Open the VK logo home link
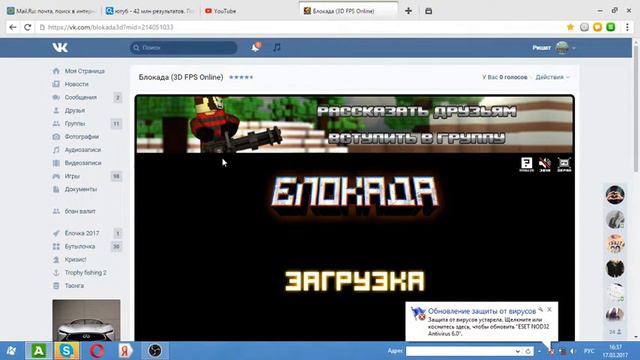 (x=60, y=48)
